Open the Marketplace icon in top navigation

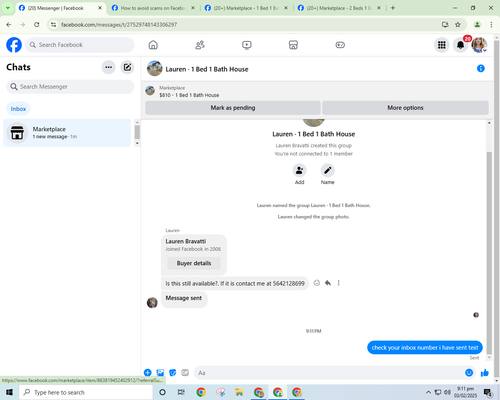(x=293, y=45)
